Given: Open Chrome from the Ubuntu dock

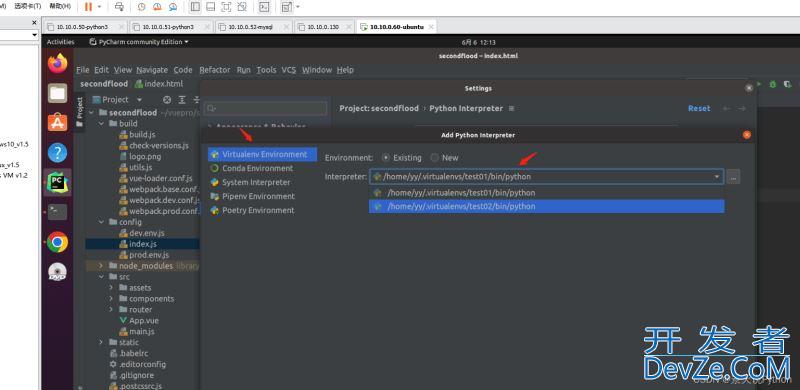Looking at the screenshot, I should (x=58, y=242).
